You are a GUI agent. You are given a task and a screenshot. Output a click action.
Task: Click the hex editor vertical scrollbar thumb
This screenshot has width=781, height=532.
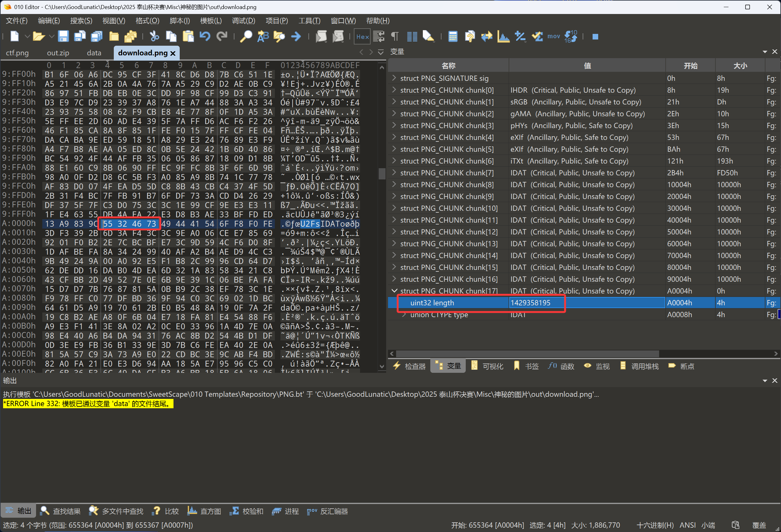coord(382,174)
